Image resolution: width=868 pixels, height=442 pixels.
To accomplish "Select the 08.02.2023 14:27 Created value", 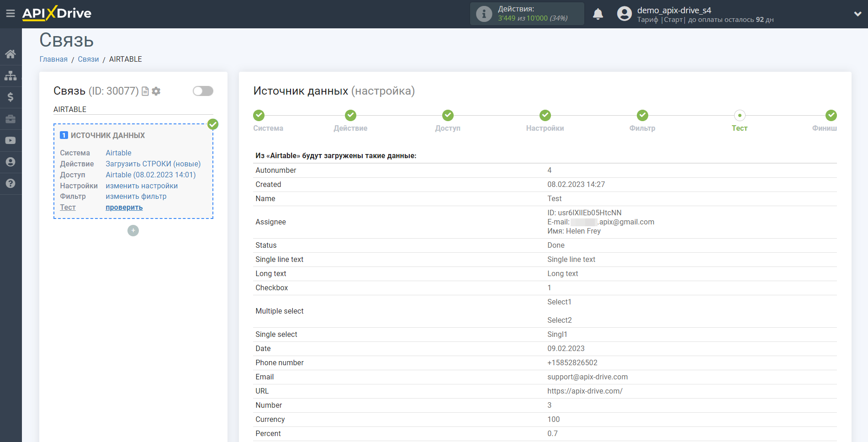I will pos(576,184).
